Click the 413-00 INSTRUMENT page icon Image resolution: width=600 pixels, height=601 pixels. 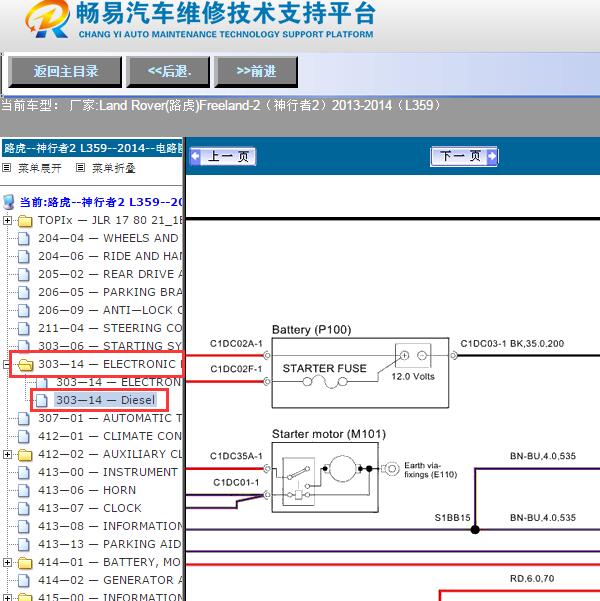point(24,473)
